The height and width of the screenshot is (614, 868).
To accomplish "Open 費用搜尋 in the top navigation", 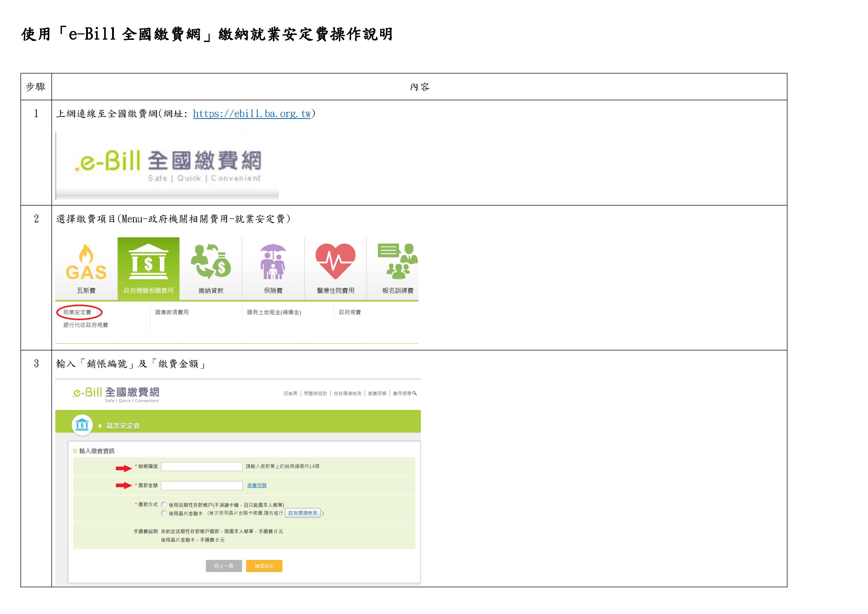I will [402, 393].
